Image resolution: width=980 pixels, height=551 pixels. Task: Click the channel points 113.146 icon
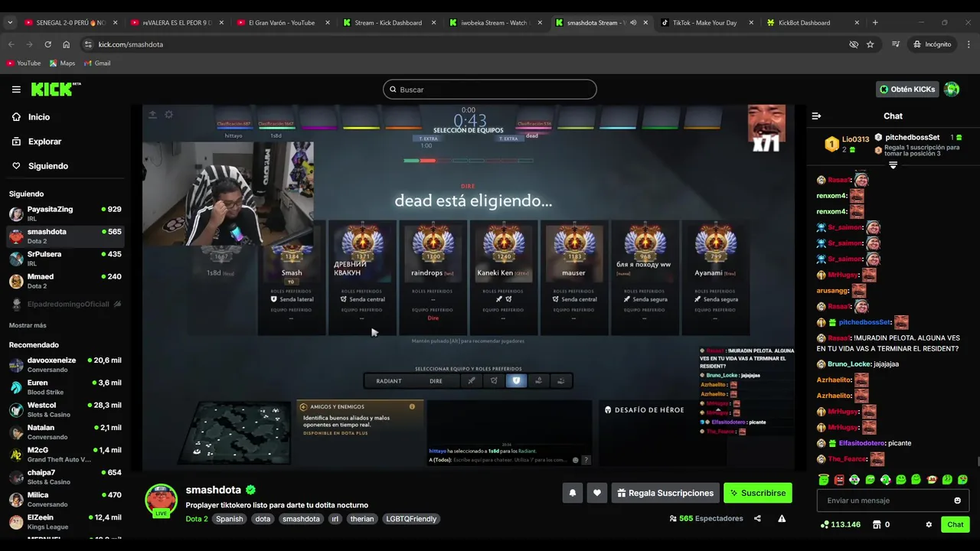coord(825,524)
